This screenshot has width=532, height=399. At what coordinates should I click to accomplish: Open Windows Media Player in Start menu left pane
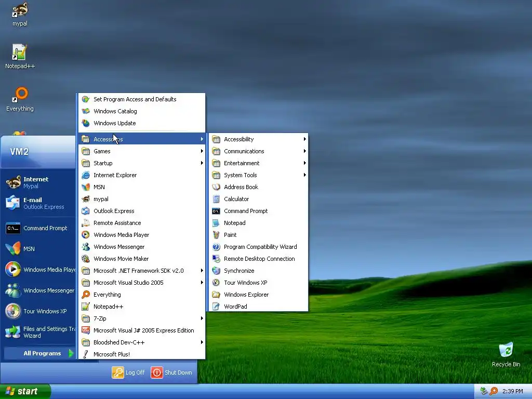(x=39, y=270)
